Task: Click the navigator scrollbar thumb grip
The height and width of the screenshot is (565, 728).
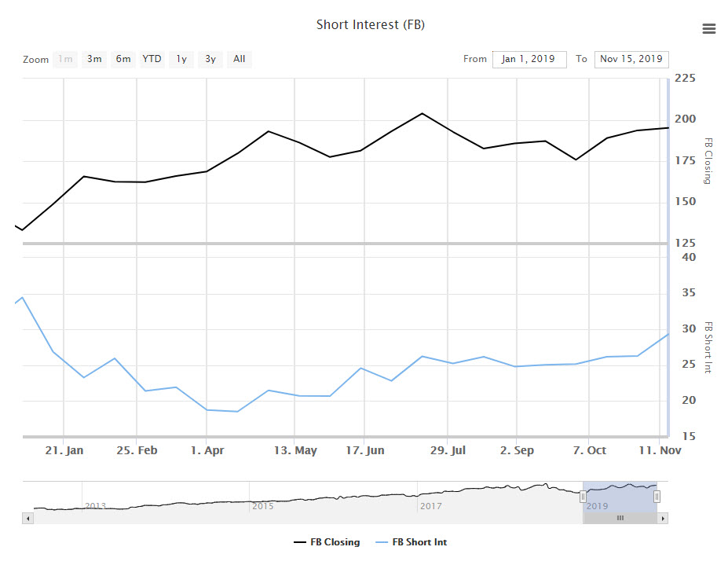Action: (620, 518)
